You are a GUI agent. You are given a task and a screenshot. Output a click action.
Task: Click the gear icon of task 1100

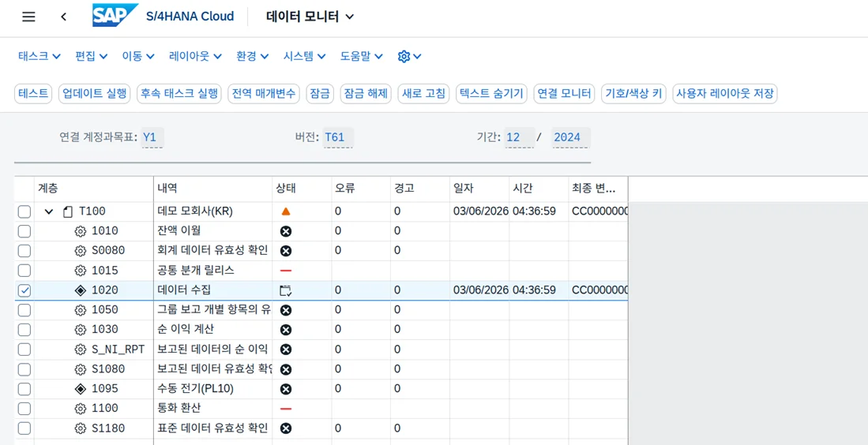[x=81, y=409]
